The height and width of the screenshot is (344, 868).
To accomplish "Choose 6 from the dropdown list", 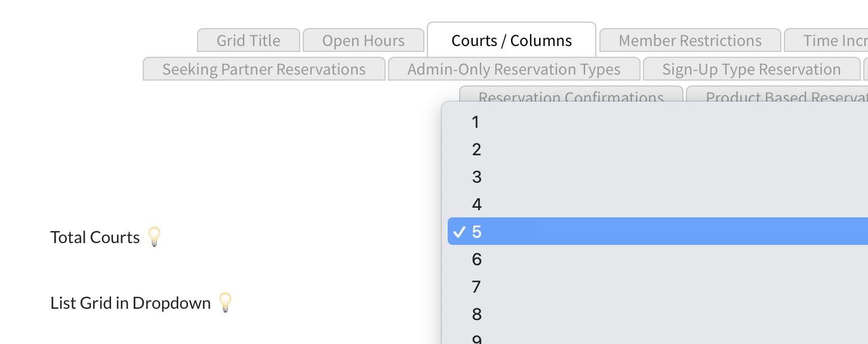I will pyautogui.click(x=476, y=260).
